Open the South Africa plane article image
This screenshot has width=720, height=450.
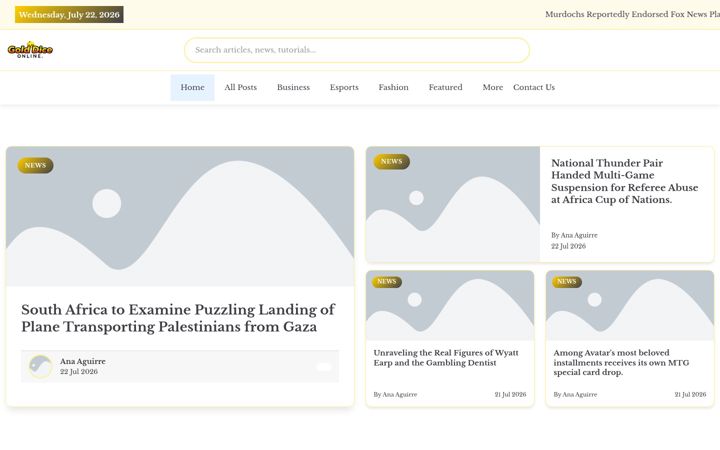(180, 217)
